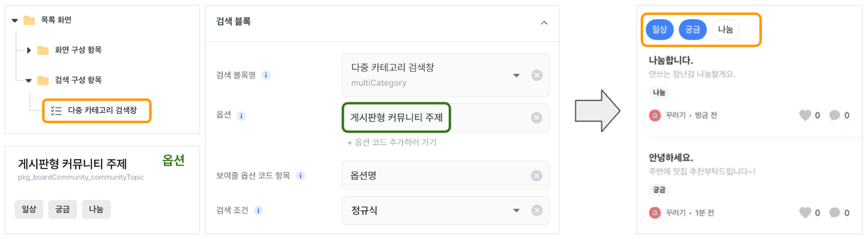Collapse the 목록 화면 folder

[15, 21]
